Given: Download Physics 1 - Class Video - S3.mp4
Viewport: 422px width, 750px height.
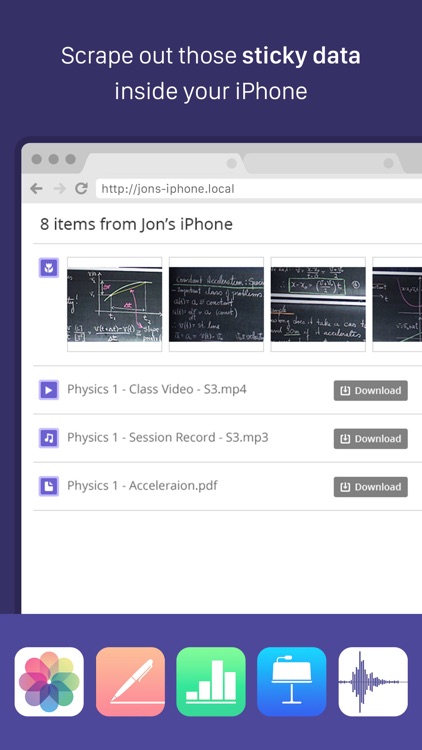Looking at the screenshot, I should (371, 390).
